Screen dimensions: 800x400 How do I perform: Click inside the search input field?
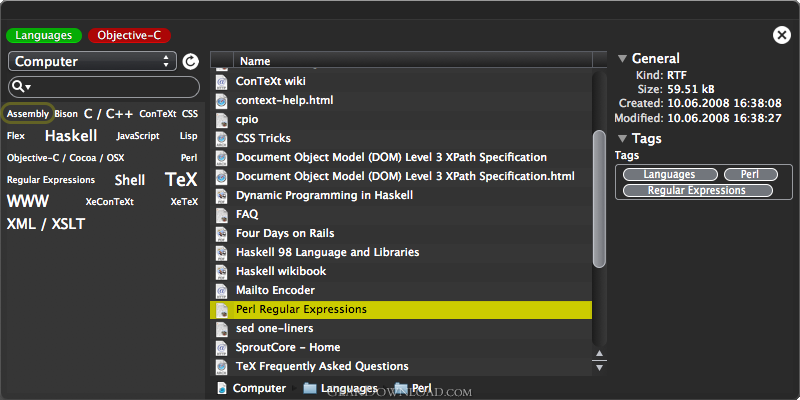point(112,87)
